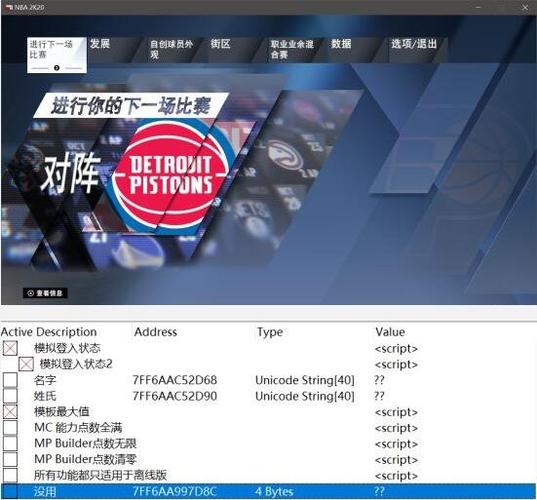Image resolution: width=537 pixels, height=500 pixels.
Task: Click the 名字 row Unicode String[40] type
Action: click(x=305, y=380)
